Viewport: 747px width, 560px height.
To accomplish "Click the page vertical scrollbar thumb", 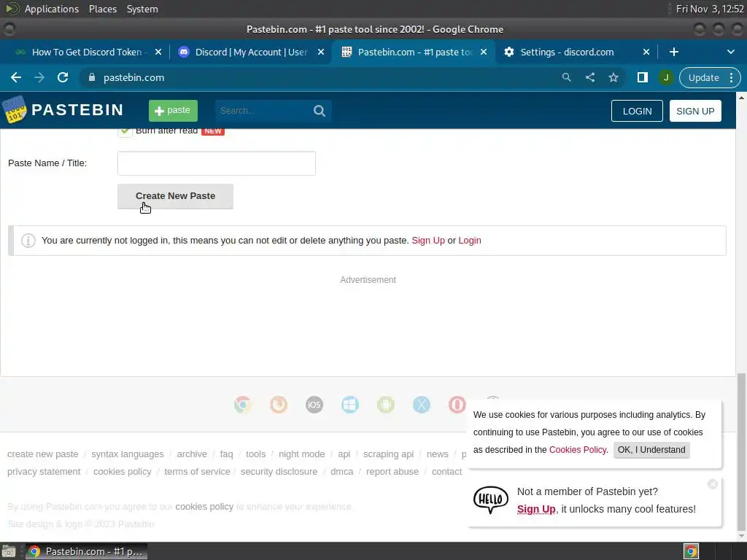I will pos(741,452).
